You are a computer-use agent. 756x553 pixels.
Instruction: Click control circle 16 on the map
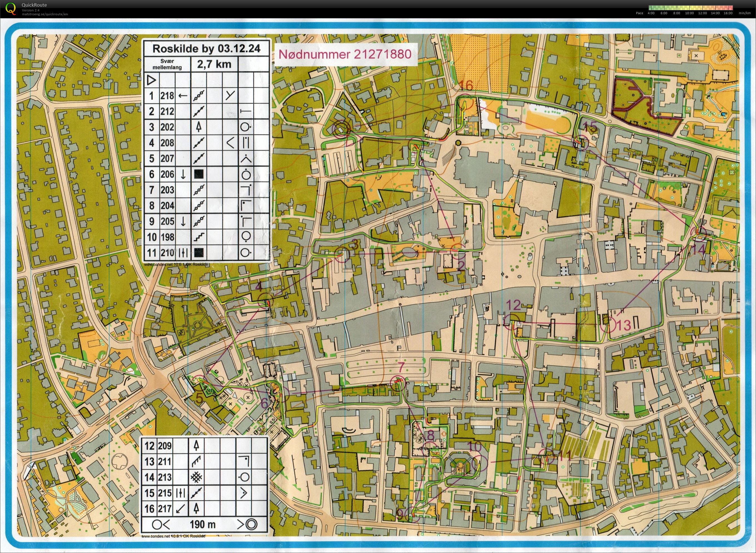point(465,101)
